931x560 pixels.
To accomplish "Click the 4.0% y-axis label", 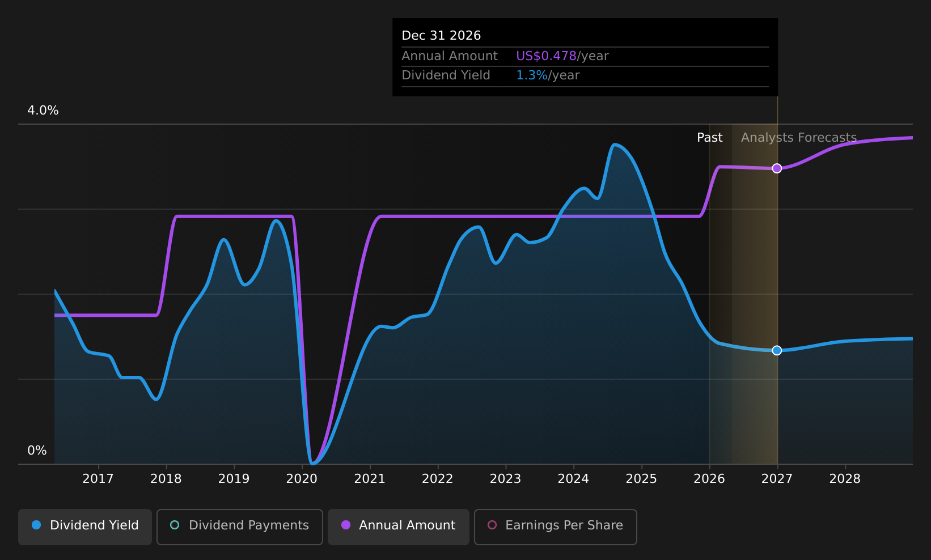I will pos(43,111).
